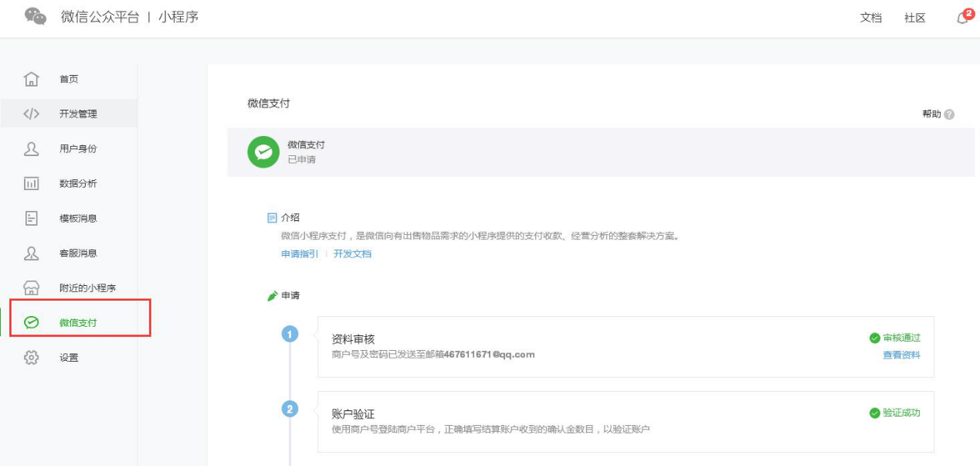This screenshot has height=466, width=980.
Task: Open the 开发文档 link
Action: tap(352, 253)
